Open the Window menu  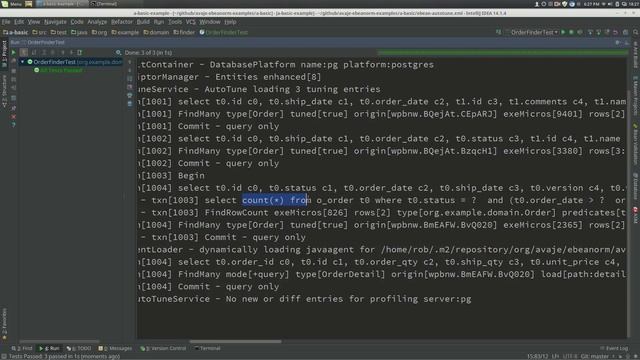[x=210, y=22]
